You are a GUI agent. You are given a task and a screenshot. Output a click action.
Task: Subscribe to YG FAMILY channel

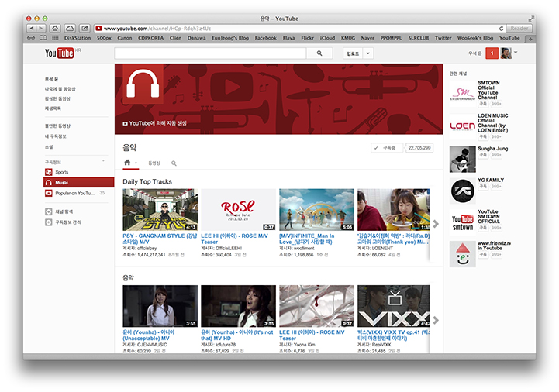[483, 186]
